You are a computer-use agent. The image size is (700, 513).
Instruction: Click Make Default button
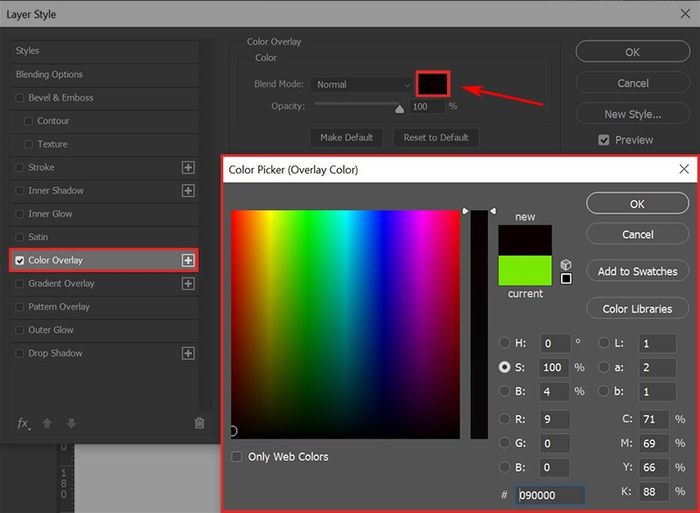[347, 138]
